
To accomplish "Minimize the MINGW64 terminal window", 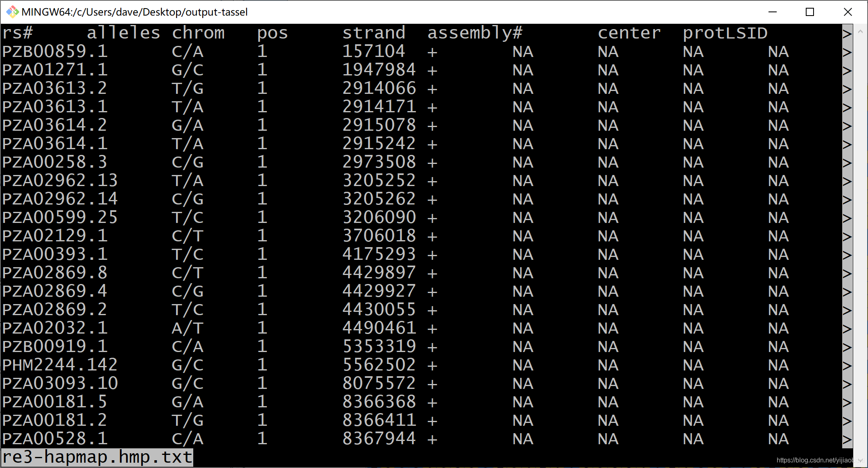I will click(x=773, y=12).
